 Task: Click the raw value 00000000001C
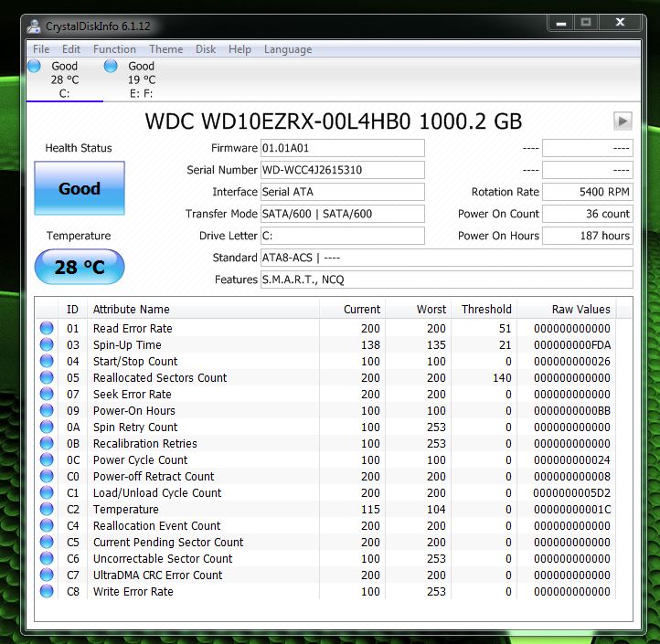(x=572, y=509)
